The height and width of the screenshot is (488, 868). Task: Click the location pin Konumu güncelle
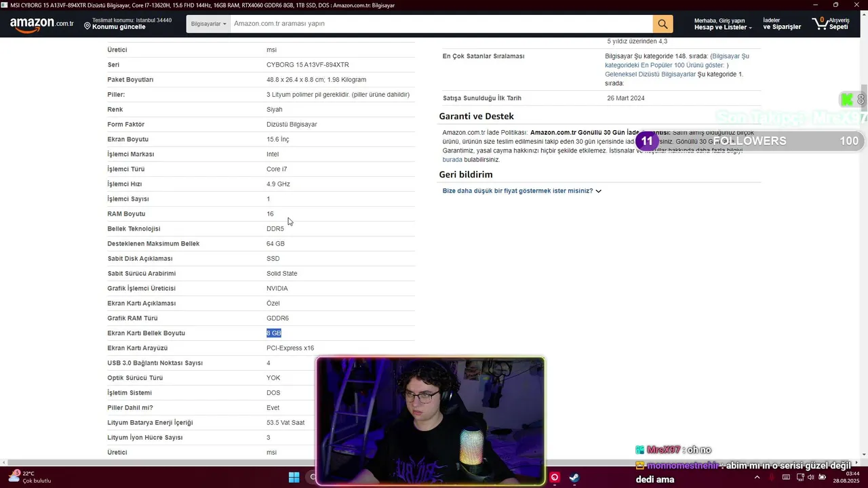(x=127, y=24)
